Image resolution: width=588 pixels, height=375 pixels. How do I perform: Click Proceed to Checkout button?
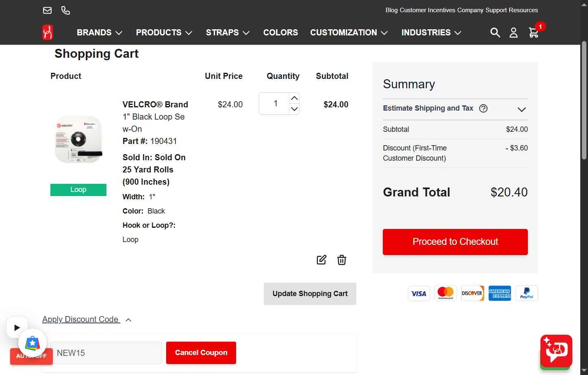tap(455, 242)
